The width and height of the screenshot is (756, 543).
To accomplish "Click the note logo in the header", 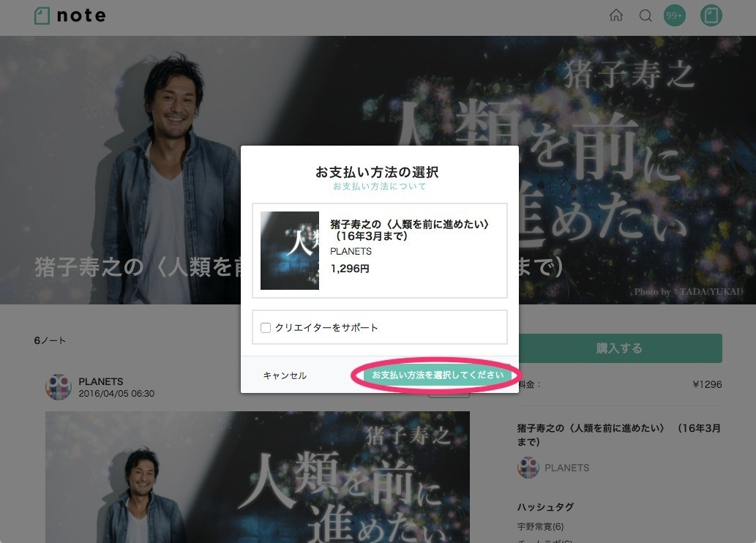I will [x=70, y=15].
